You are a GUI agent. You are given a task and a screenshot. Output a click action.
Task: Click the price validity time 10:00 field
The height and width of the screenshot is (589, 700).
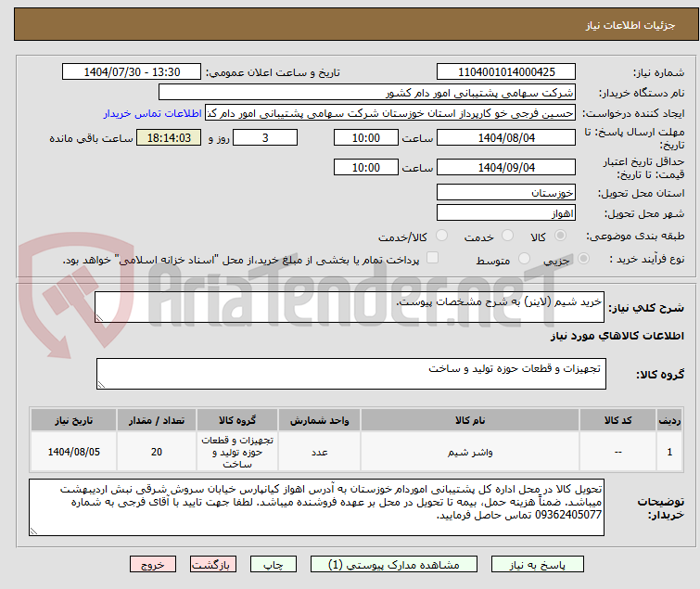pos(366,168)
